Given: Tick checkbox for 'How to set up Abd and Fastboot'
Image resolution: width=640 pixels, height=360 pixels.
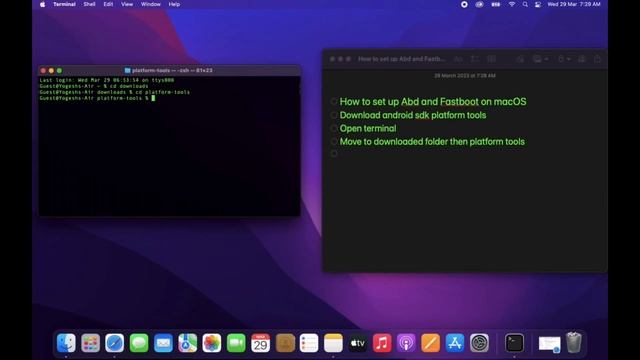Looking at the screenshot, I should click(x=334, y=102).
